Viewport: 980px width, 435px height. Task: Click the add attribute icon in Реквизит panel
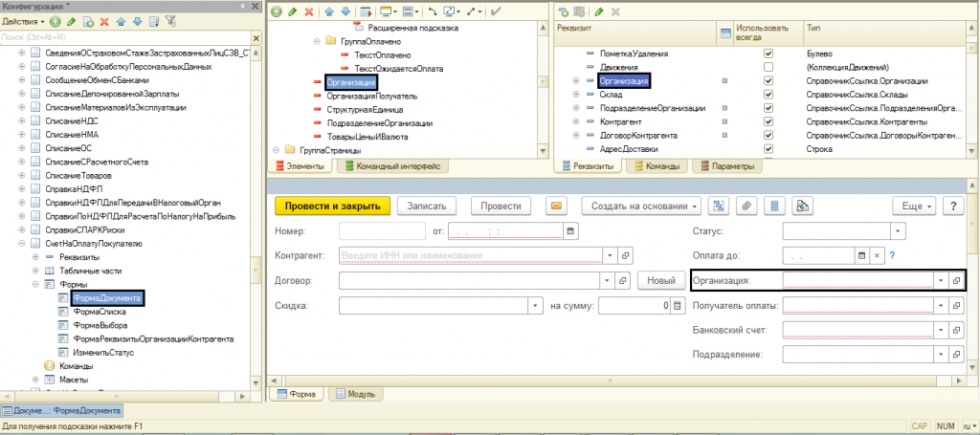tap(564, 11)
